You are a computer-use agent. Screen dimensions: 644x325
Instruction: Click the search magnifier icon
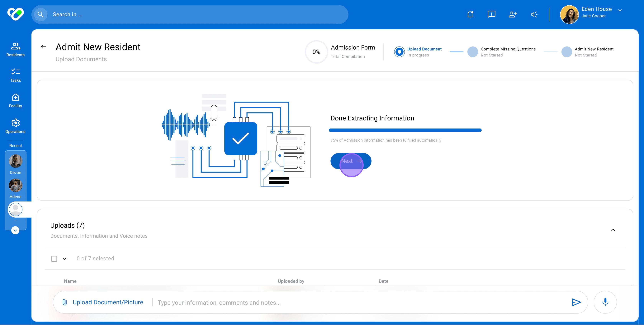pos(40,15)
